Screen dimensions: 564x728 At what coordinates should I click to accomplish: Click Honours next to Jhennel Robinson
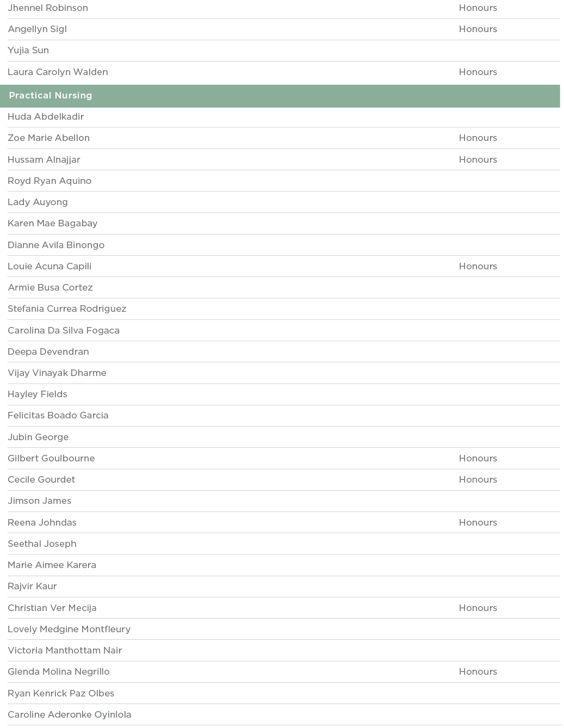point(478,8)
